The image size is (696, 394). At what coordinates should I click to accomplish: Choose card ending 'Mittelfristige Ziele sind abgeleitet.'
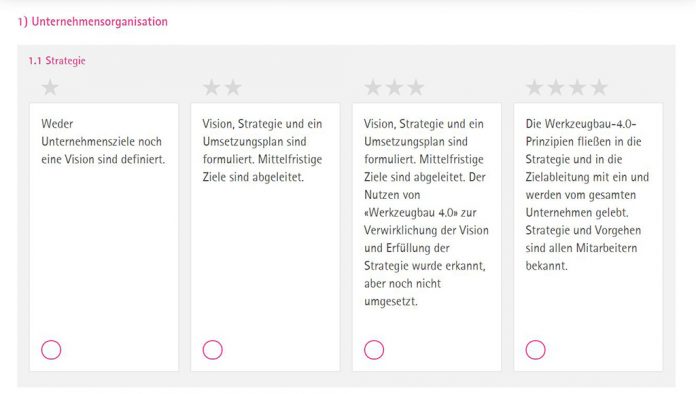(x=265, y=237)
